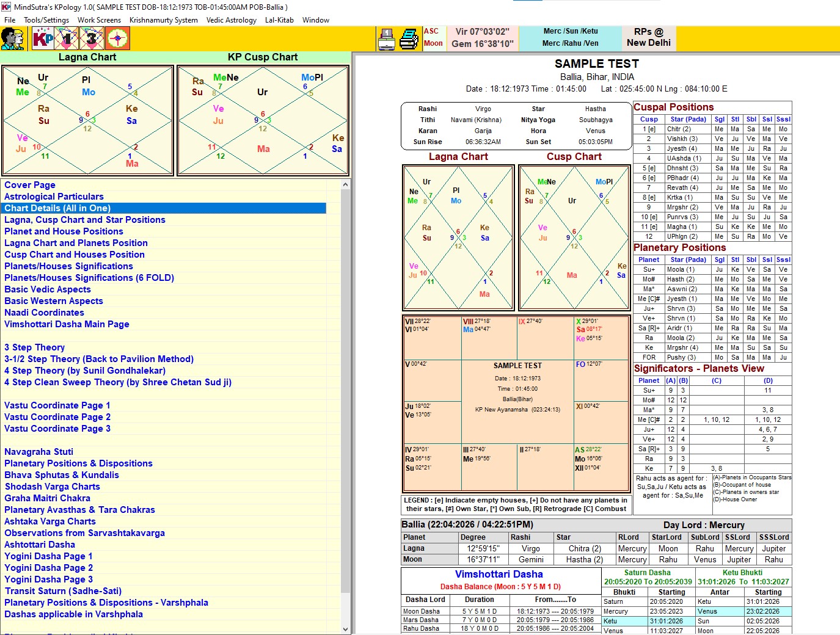Open the Tools/Settings menu

pos(46,20)
